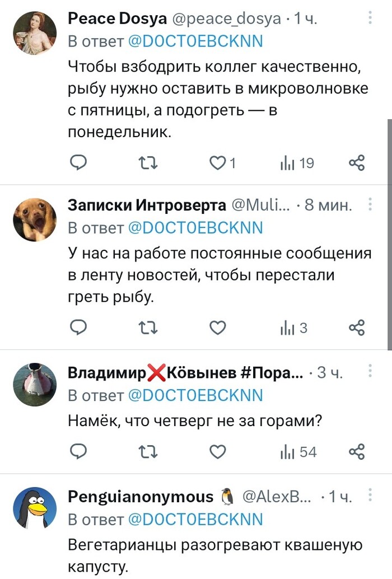Like the Записки Интроверта tweet
The height and width of the screenshot is (579, 392).
(217, 328)
